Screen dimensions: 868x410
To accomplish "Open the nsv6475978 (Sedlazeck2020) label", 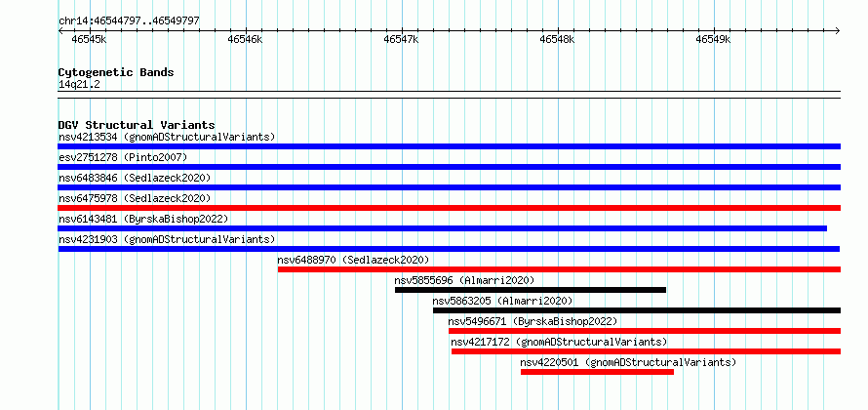I will pos(135,198).
